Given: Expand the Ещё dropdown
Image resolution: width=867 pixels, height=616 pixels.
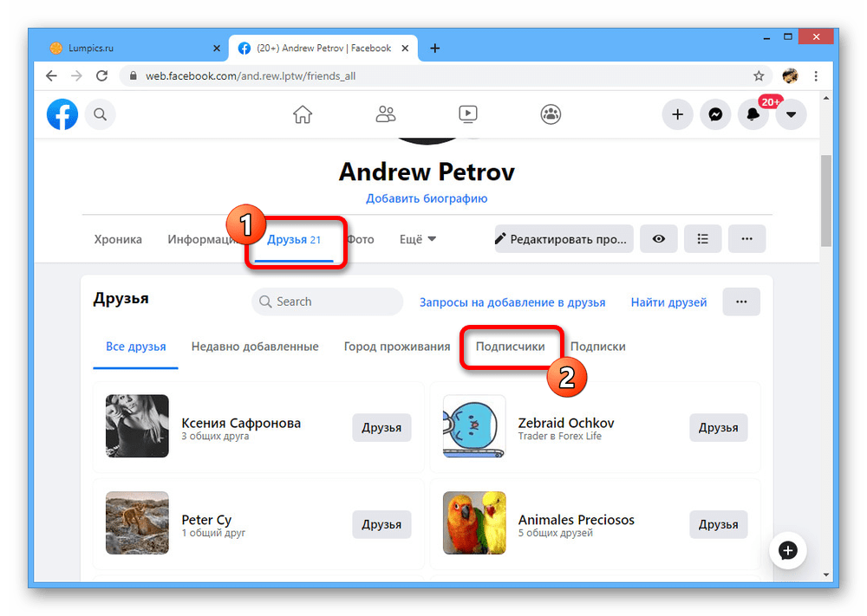Looking at the screenshot, I should pos(418,239).
